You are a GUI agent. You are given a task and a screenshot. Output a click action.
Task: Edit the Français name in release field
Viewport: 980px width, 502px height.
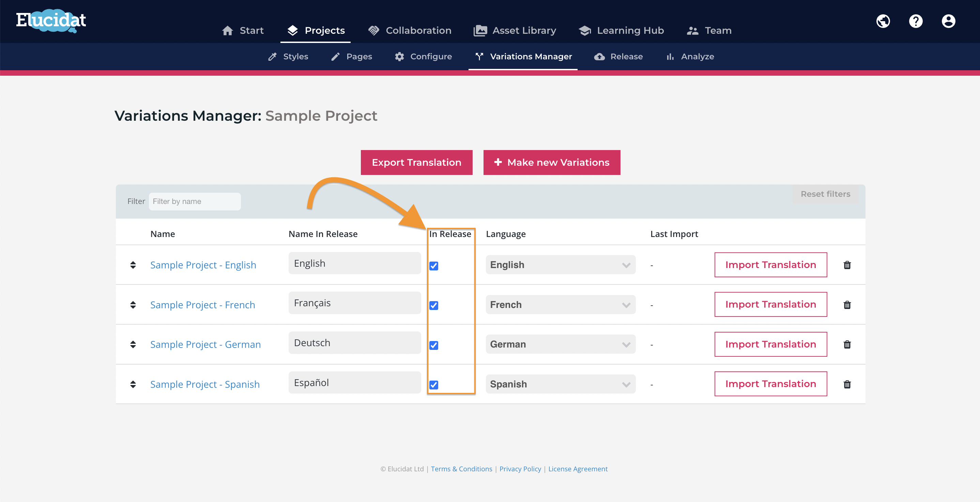(355, 303)
